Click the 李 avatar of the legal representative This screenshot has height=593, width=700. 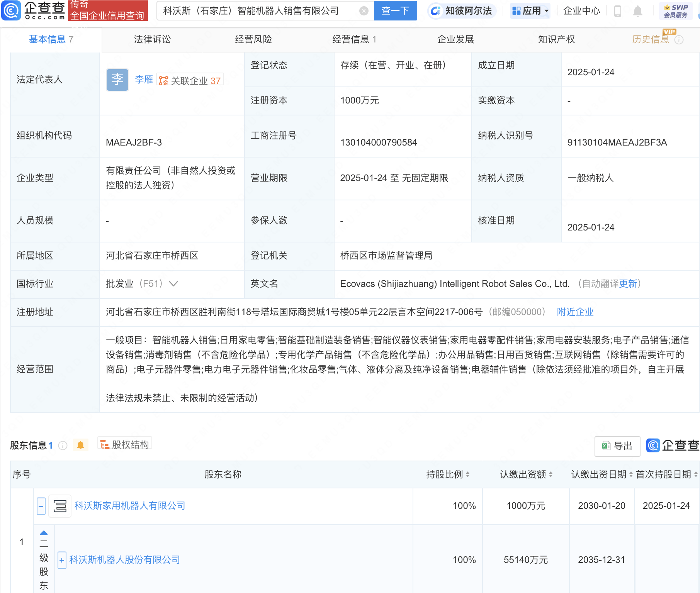point(117,80)
